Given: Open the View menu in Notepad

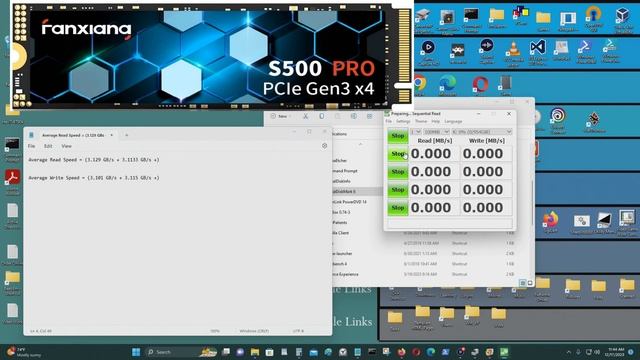Looking at the screenshot, I should click(67, 146).
